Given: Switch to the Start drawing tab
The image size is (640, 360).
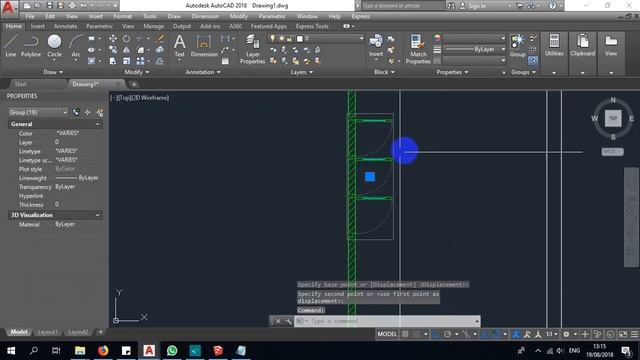Looking at the screenshot, I should 20,84.
